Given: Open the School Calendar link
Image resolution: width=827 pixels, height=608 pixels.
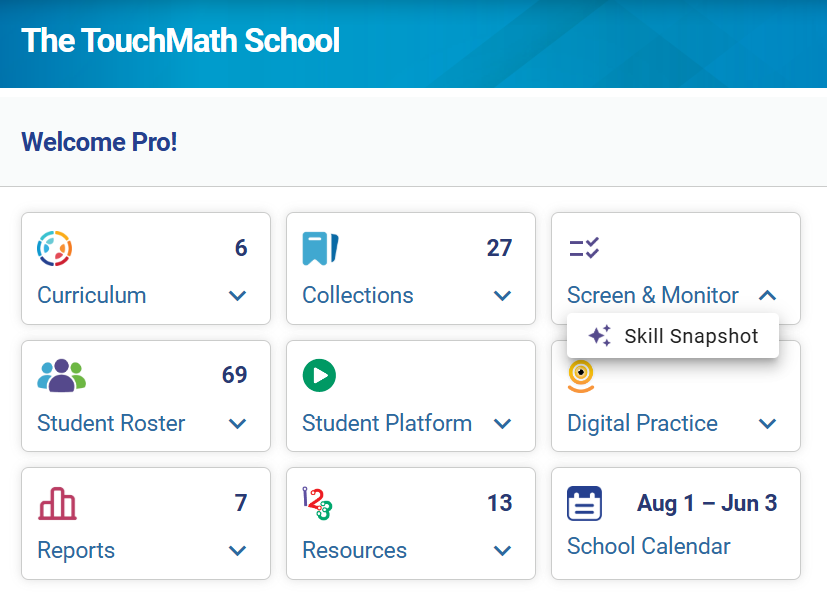Looking at the screenshot, I should (x=649, y=546).
